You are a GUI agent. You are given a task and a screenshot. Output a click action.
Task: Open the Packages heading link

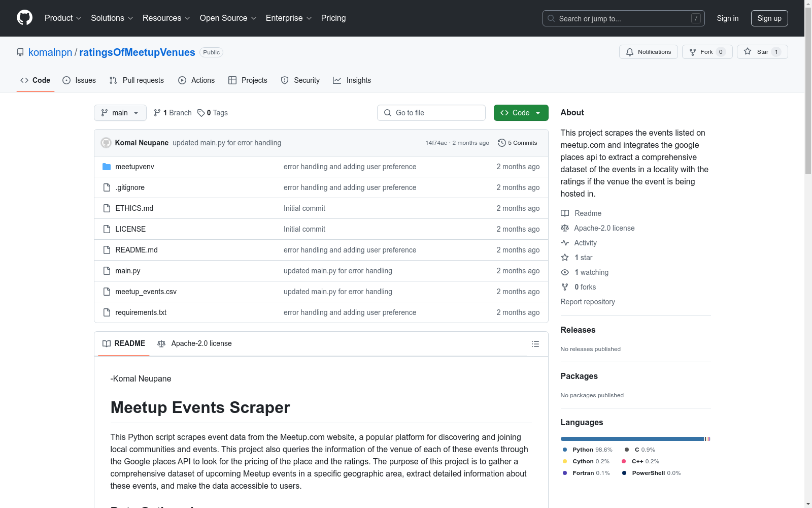click(579, 376)
